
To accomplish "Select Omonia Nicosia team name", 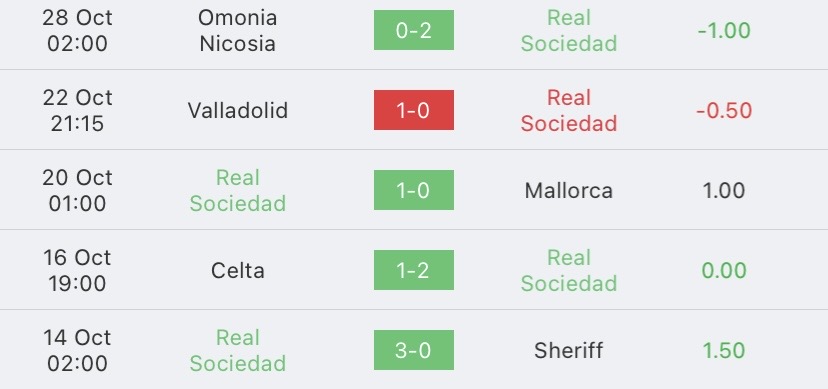I will (238, 30).
